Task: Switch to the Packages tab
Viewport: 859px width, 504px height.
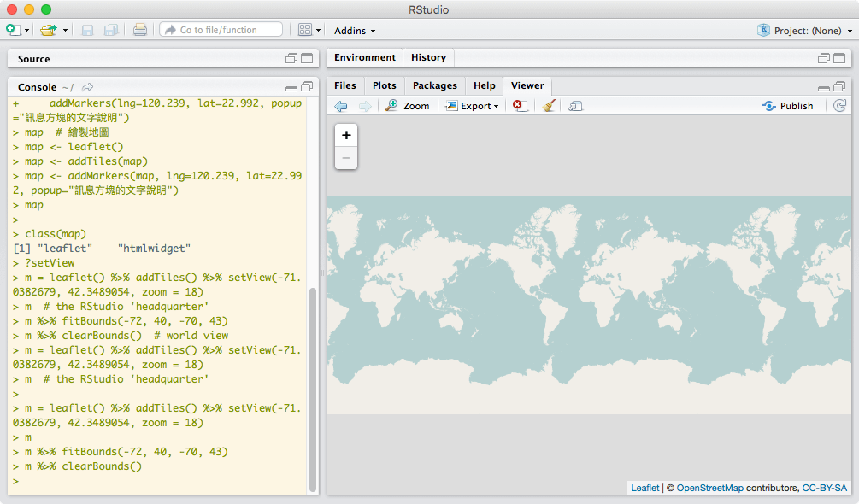Action: click(x=434, y=85)
